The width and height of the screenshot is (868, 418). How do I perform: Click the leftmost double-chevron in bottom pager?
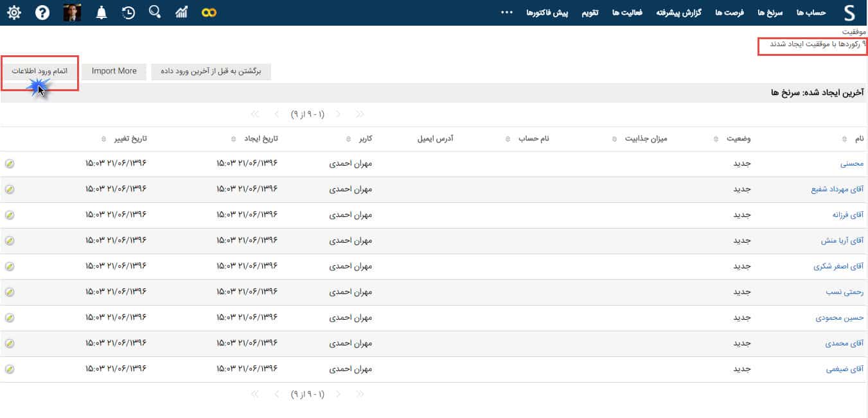click(x=255, y=394)
